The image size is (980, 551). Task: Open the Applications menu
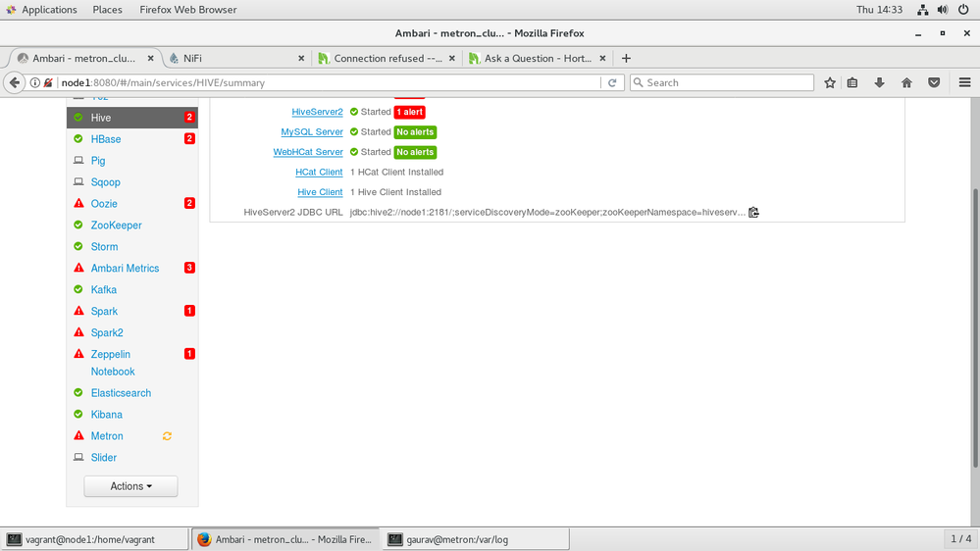click(49, 10)
